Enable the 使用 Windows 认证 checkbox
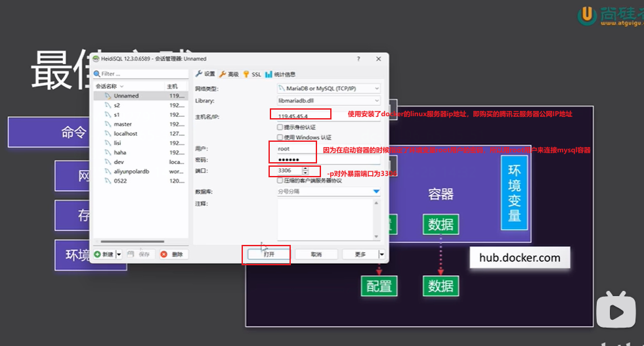 (x=280, y=137)
